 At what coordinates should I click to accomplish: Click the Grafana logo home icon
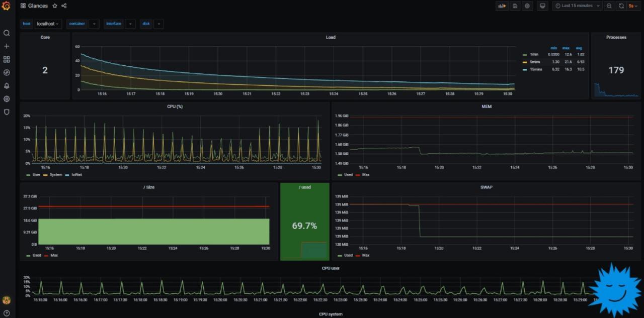coord(7,6)
